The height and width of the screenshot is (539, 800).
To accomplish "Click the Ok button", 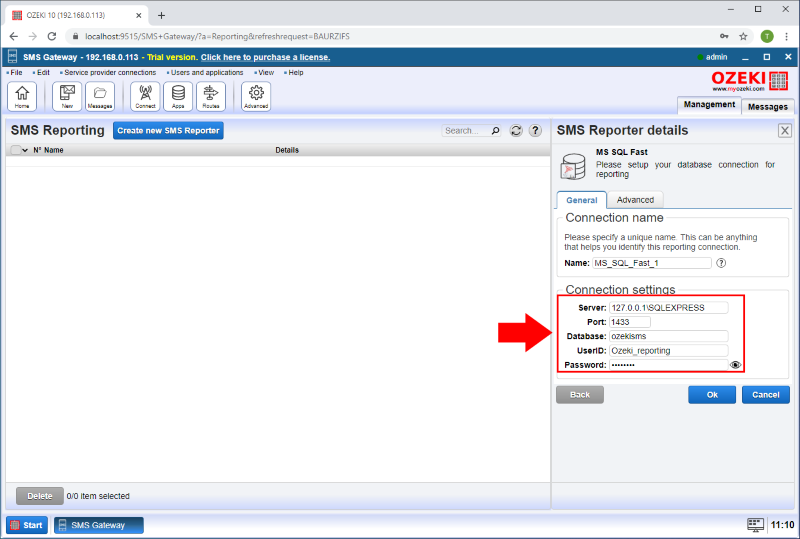I will [712, 395].
